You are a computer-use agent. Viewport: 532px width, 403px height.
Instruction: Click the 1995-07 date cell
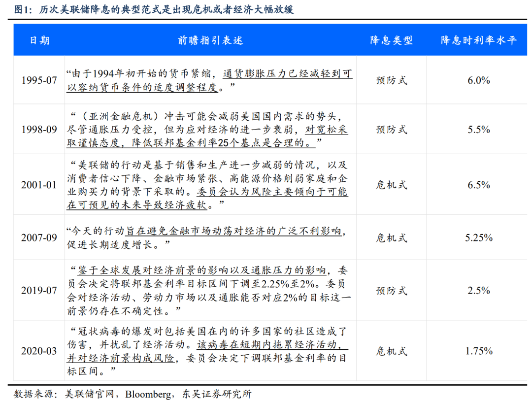coord(39,80)
